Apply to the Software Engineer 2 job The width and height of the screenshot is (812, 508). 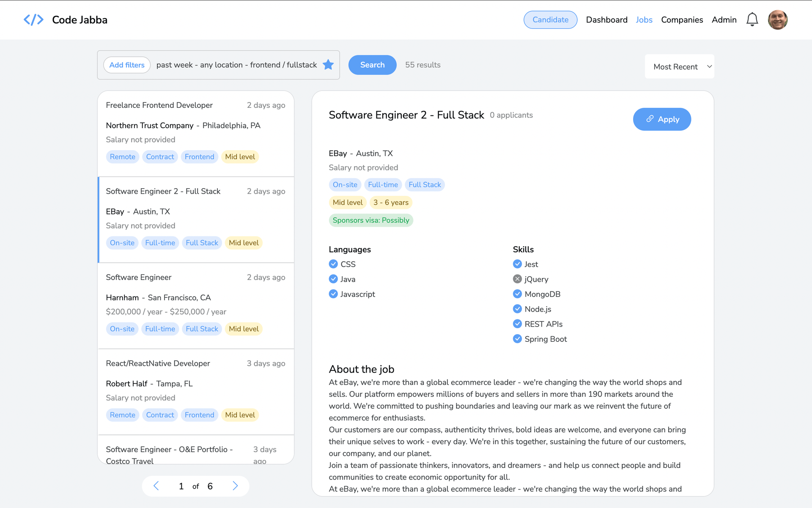point(662,119)
